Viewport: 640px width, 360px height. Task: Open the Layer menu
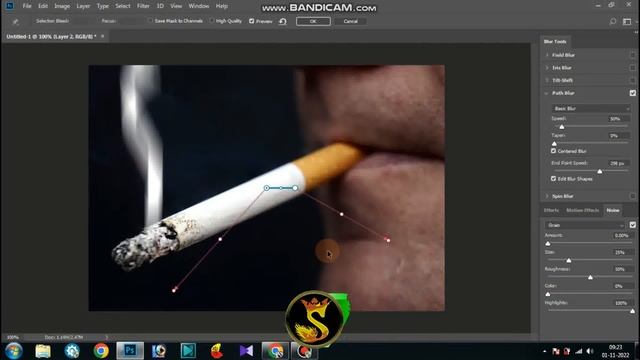click(83, 6)
